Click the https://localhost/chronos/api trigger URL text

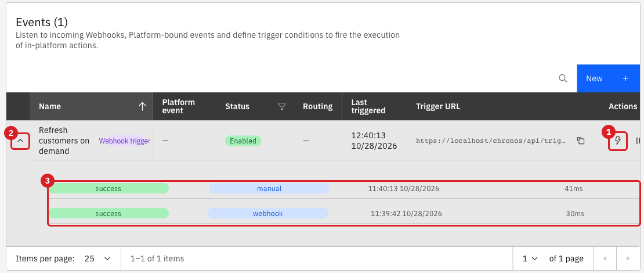491,141
